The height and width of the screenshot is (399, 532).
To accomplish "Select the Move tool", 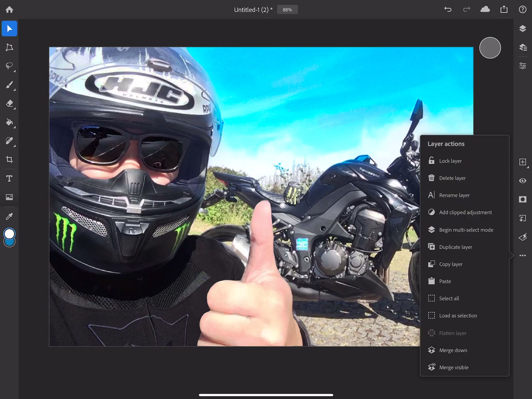I will point(9,28).
